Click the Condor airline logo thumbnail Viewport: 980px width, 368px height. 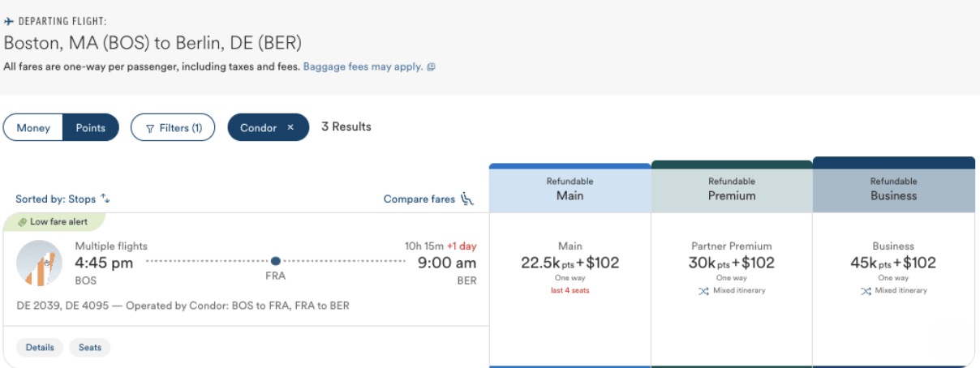[x=39, y=263]
